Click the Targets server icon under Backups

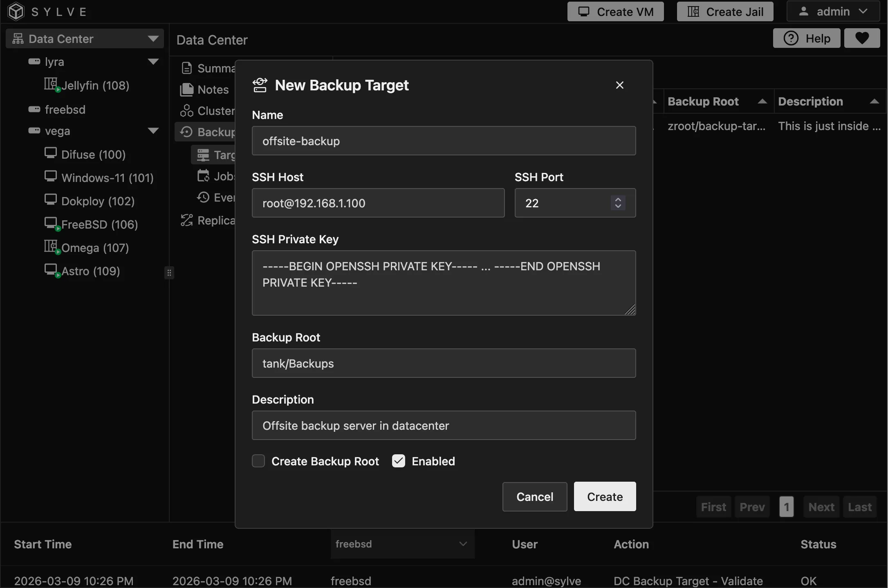[x=203, y=155]
